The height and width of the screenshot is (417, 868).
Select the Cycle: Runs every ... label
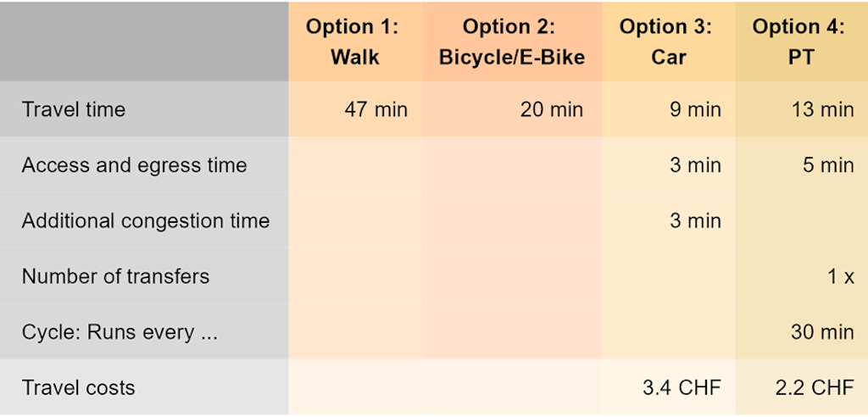click(x=120, y=332)
